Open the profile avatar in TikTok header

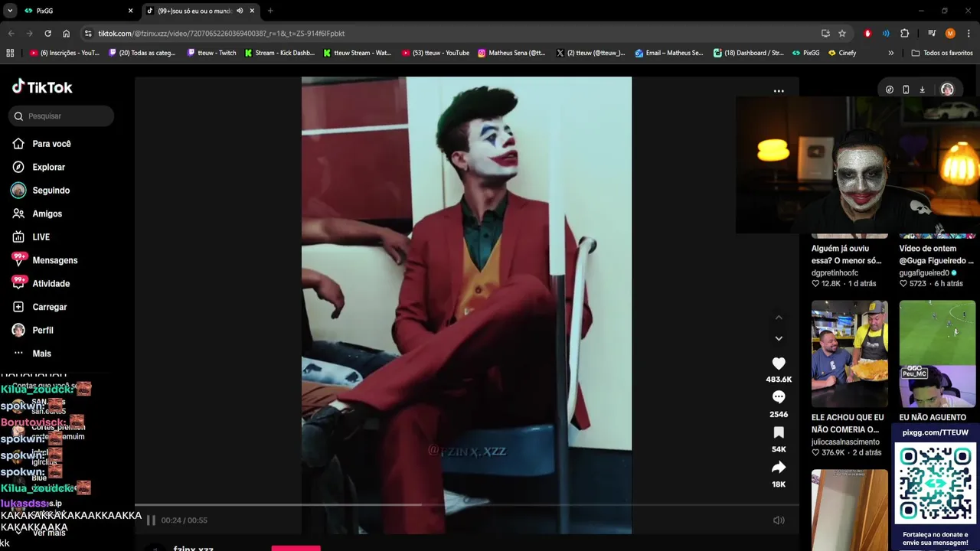point(947,90)
